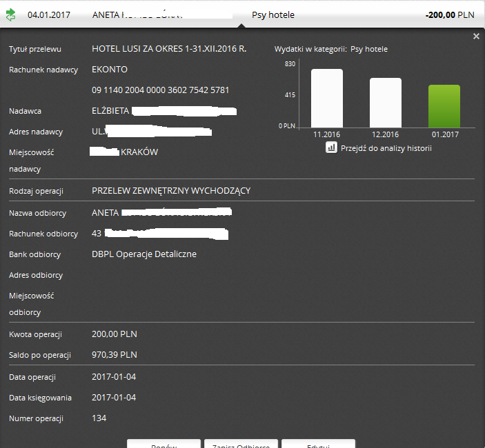Open 'Przejdź do analizy historii' link
Image resolution: width=485 pixels, height=448 pixels.
(386, 148)
